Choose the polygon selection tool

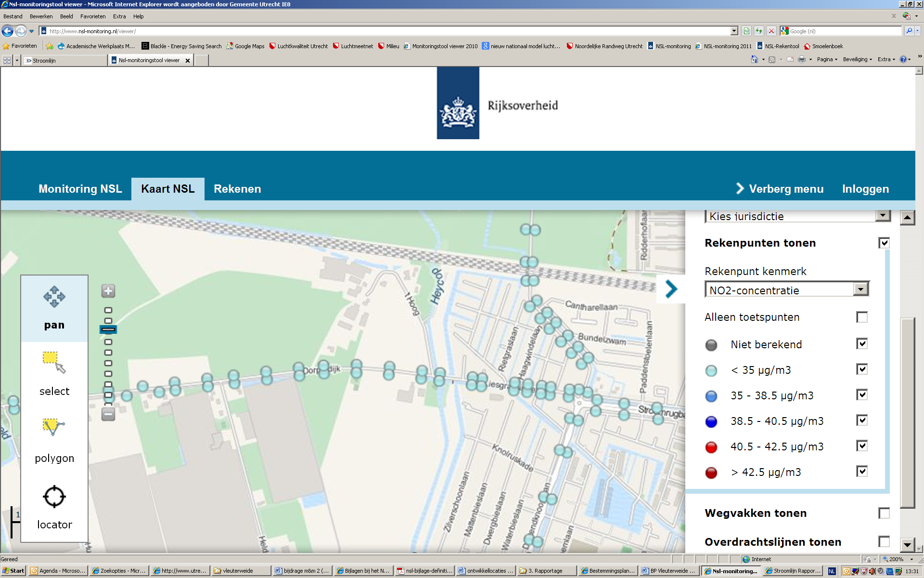pos(54,427)
